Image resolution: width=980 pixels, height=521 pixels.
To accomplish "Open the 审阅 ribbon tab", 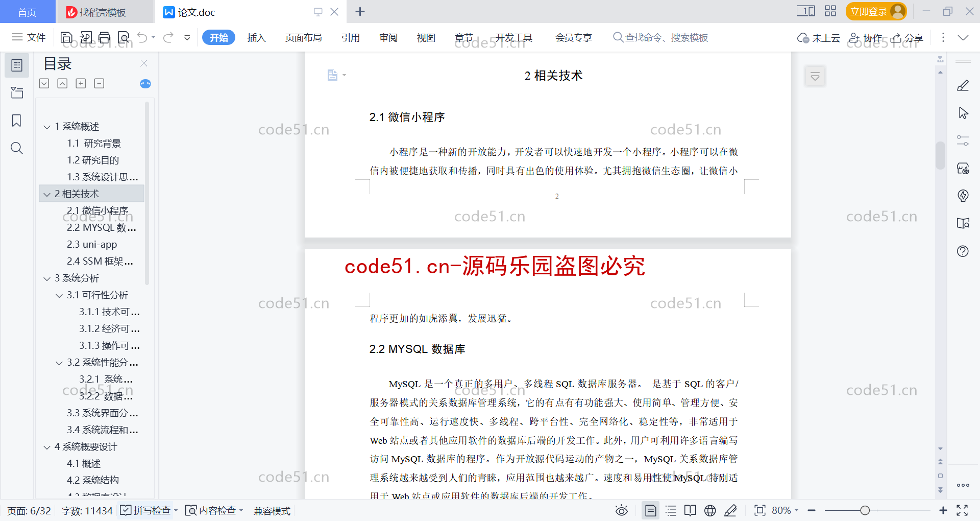I will pos(388,37).
